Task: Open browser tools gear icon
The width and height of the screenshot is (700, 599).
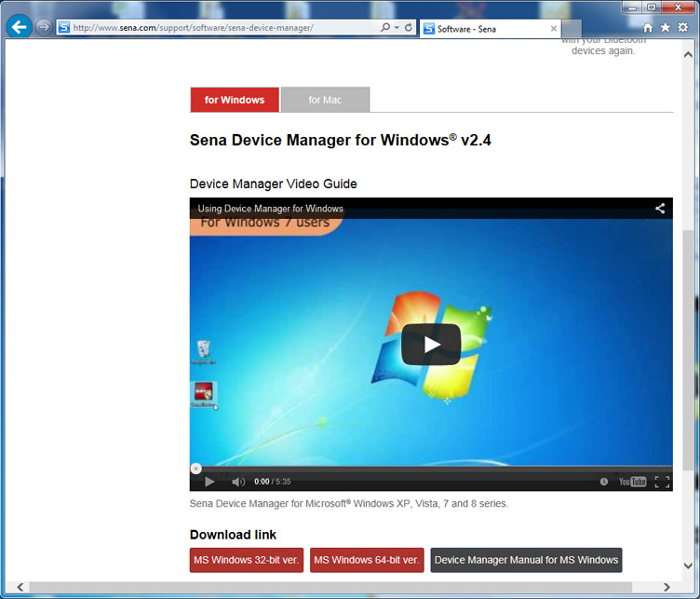Action: point(683,28)
